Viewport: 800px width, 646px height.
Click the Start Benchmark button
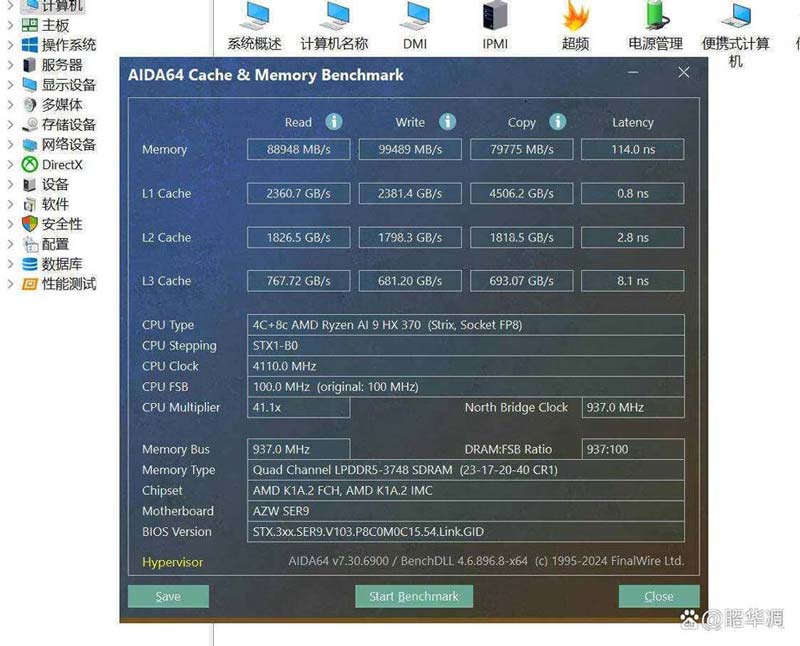pos(414,596)
